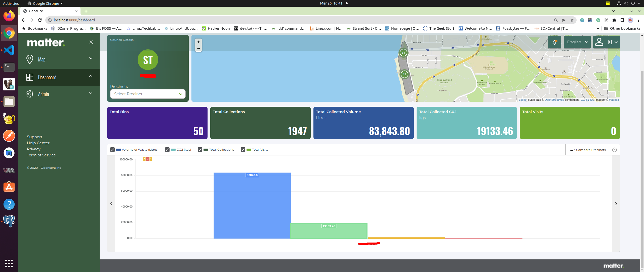The height and width of the screenshot is (272, 644).
Task: Open the user profile avatar icon
Action: [599, 42]
